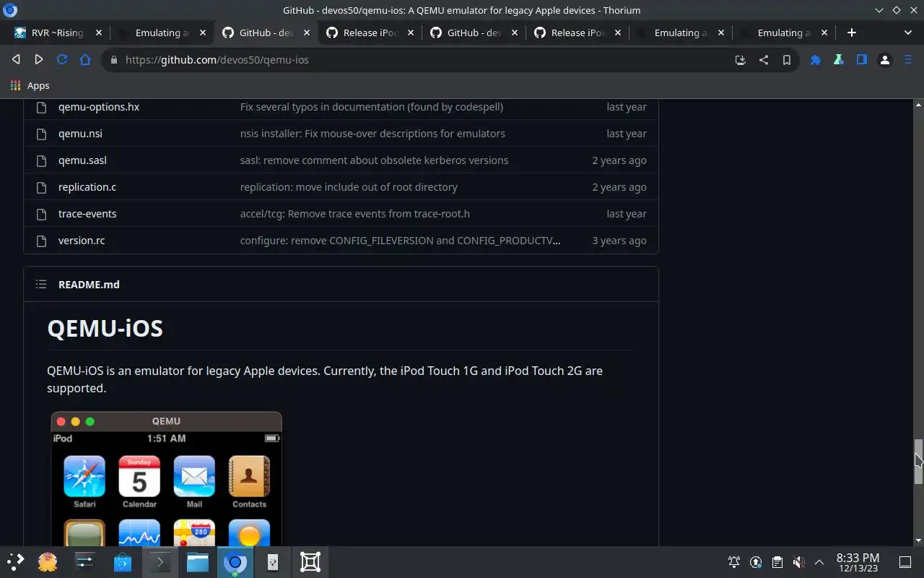Close the active GitHub tab

[x=307, y=33]
